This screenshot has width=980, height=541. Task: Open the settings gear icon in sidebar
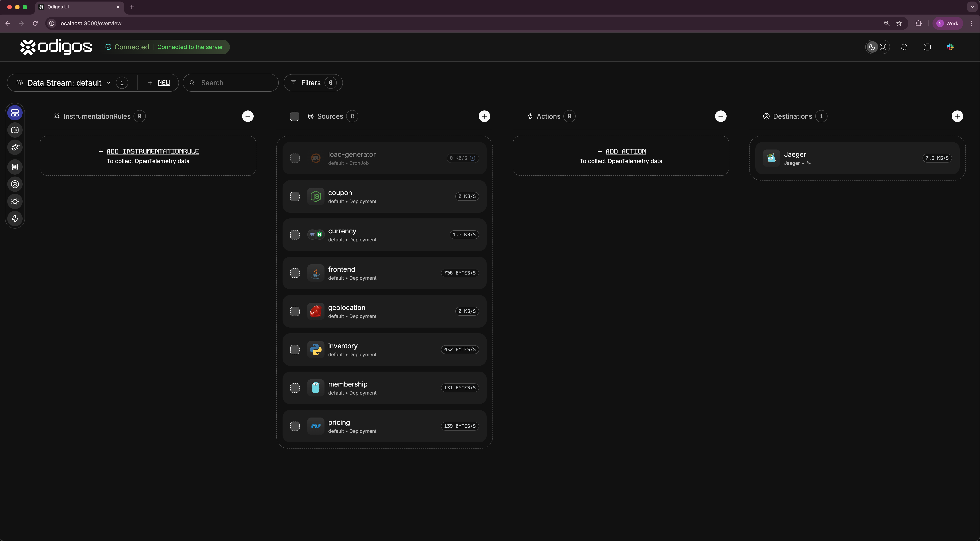click(x=14, y=202)
